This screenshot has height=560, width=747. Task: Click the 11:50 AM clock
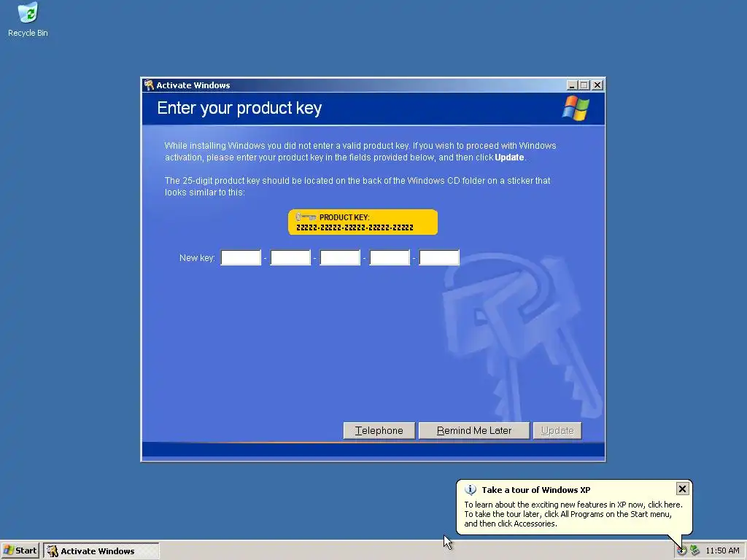722,551
